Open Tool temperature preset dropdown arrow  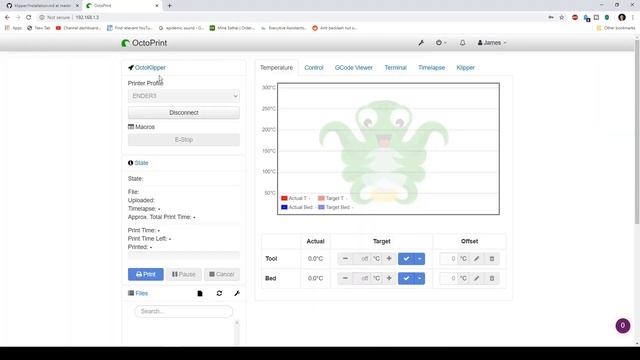pyautogui.click(x=420, y=259)
